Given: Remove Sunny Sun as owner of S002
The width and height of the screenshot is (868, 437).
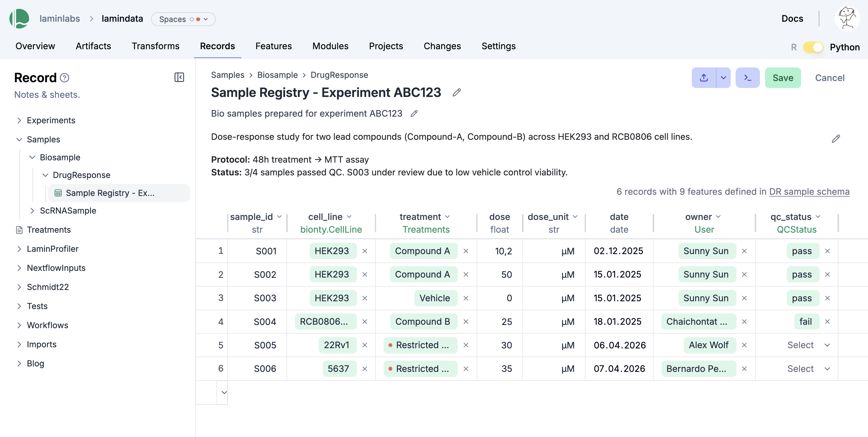Looking at the screenshot, I should click(x=744, y=274).
